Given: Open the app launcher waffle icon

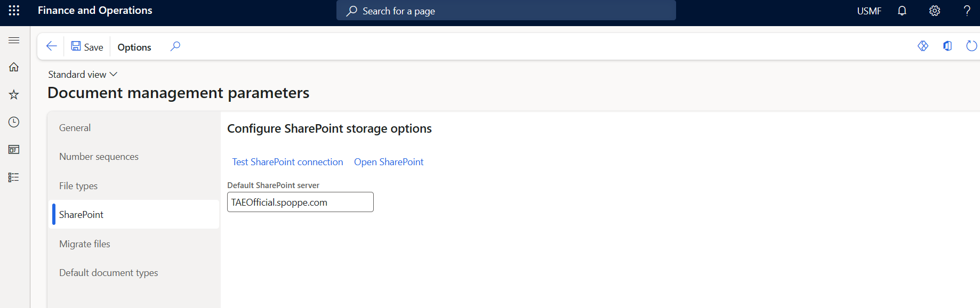Looking at the screenshot, I should (x=14, y=11).
